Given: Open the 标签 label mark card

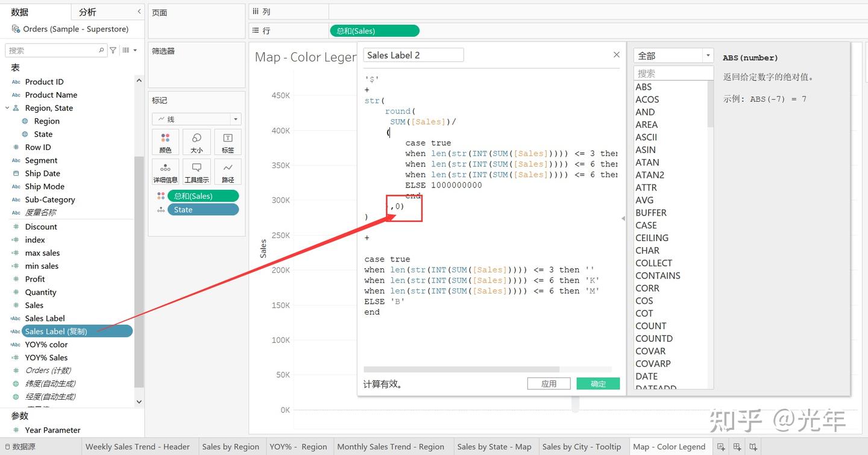Looking at the screenshot, I should [x=228, y=142].
